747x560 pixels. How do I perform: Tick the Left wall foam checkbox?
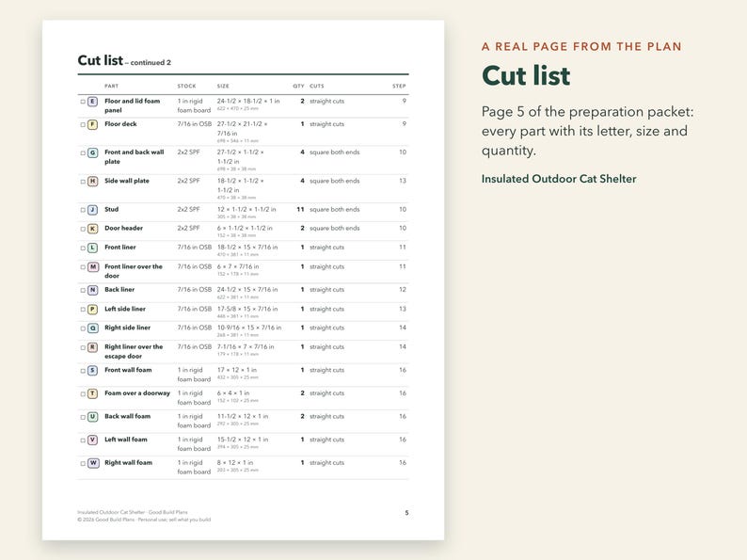pyautogui.click(x=83, y=440)
